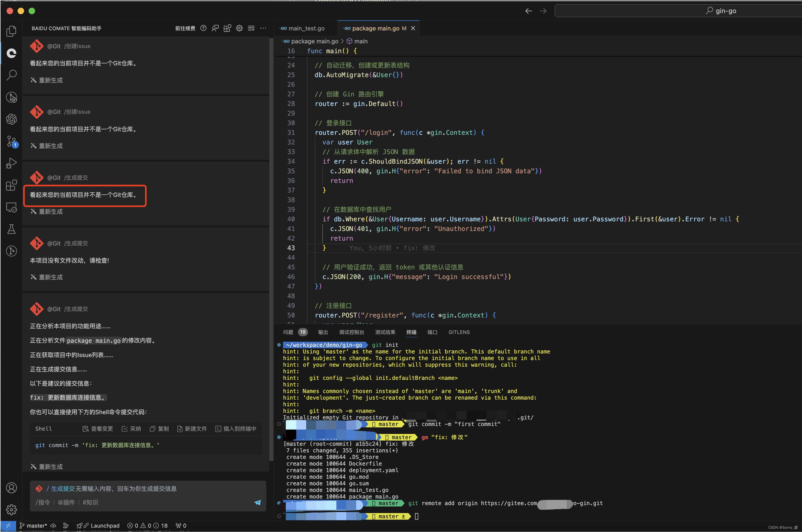This screenshot has width=802, height=532.
Task: Open the GITLENS panel tab
Action: point(459,332)
